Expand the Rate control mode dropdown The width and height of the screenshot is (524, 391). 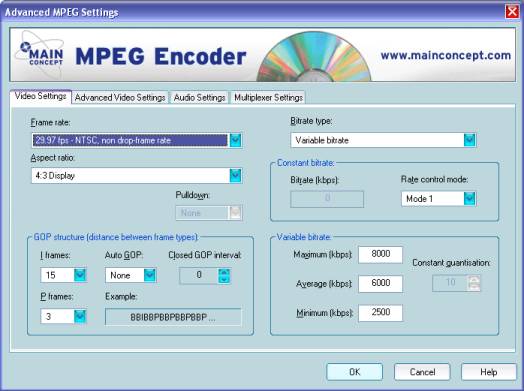pyautogui.click(x=470, y=199)
